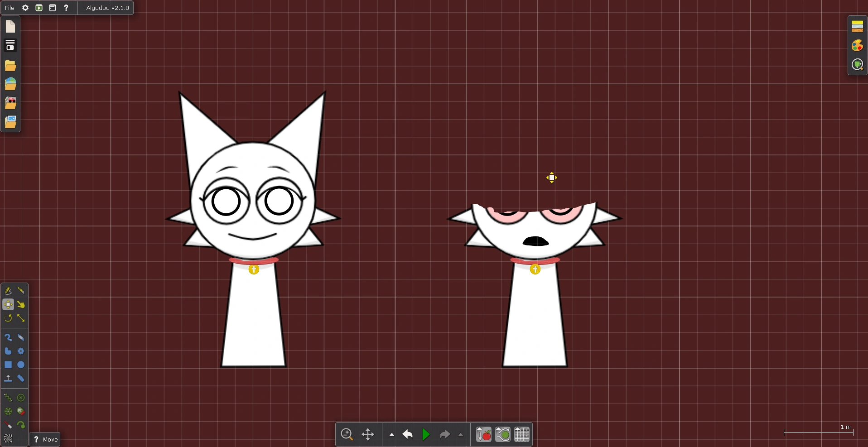The image size is (868, 447).
Task: Click the yellow fixjoint on the cat's collar
Action: tap(254, 269)
